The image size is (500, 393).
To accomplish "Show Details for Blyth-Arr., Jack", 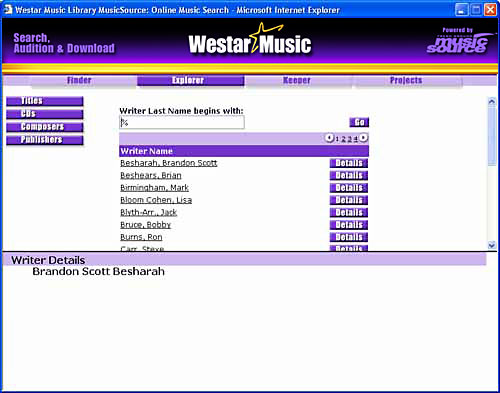I will coord(349,212).
